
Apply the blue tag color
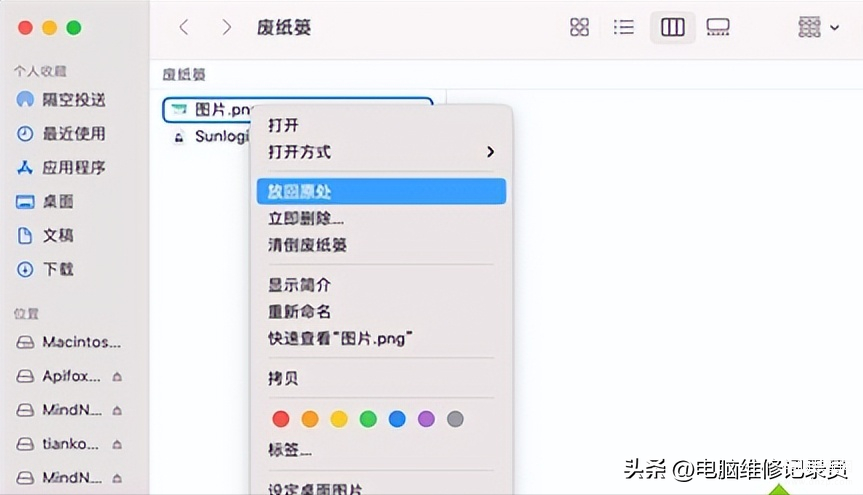(x=397, y=419)
